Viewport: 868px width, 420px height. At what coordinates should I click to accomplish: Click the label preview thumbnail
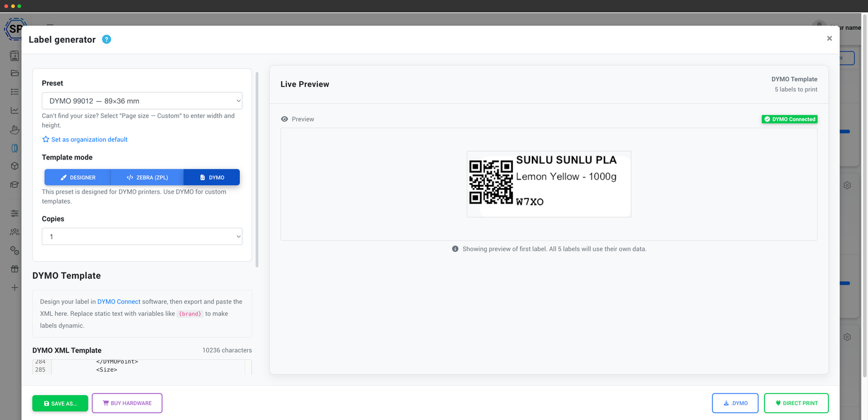(x=549, y=184)
